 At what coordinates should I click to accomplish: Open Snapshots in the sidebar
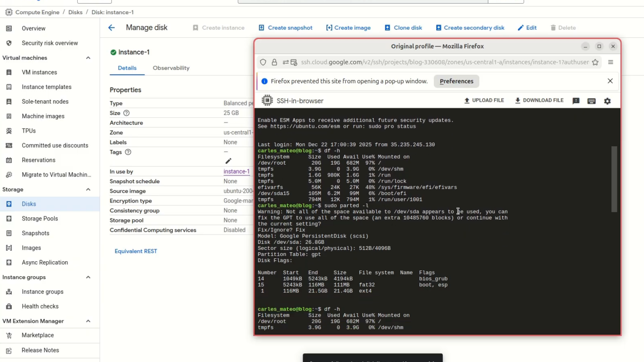(36, 233)
